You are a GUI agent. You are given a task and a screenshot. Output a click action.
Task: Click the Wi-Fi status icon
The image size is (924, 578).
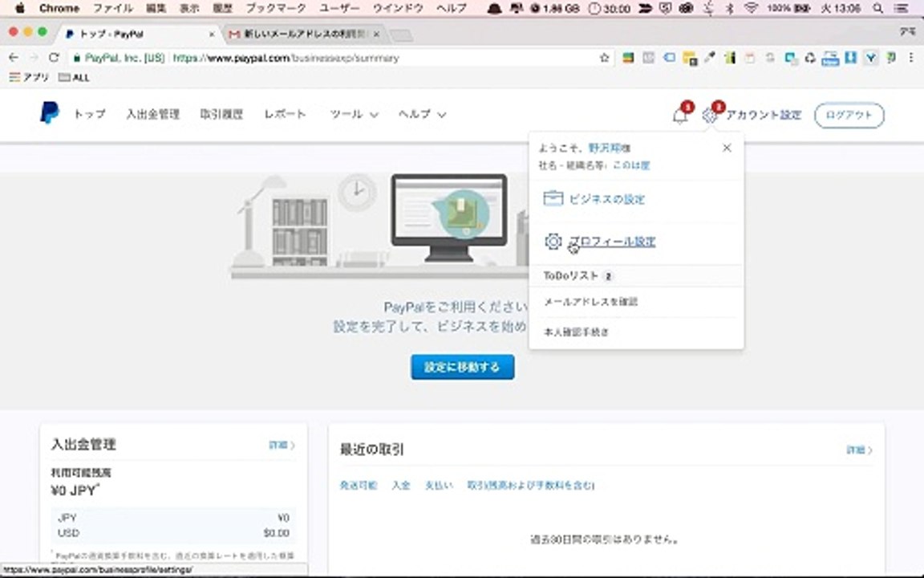[x=751, y=8]
